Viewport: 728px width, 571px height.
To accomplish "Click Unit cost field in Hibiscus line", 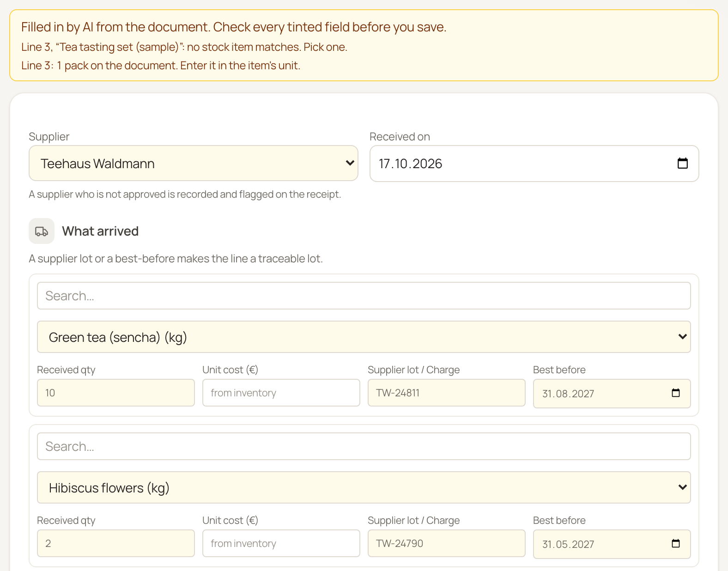I will point(281,543).
